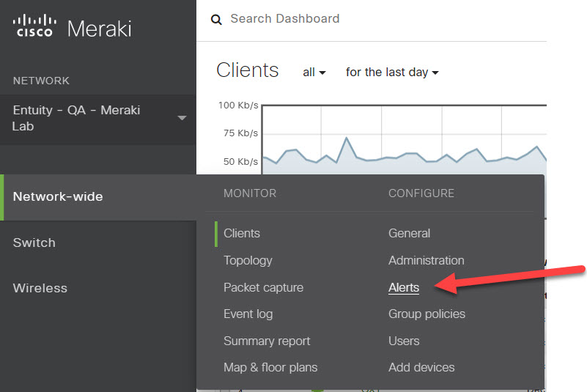The image size is (587, 392).
Task: Open Group policies under Configure
Action: (x=427, y=314)
